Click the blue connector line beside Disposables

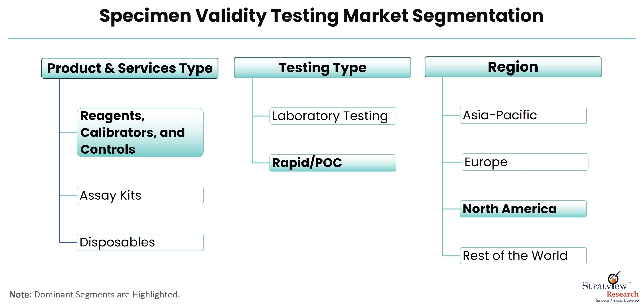[x=68, y=242]
